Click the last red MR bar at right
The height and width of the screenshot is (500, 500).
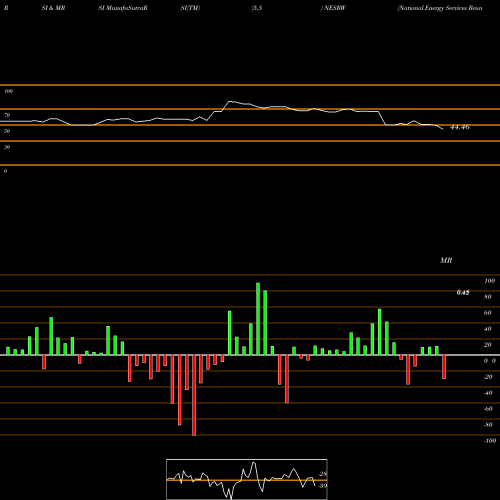pyautogui.click(x=444, y=367)
